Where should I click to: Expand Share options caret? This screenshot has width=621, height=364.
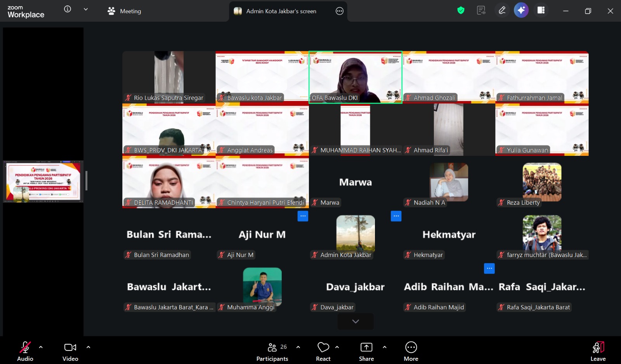click(385, 347)
